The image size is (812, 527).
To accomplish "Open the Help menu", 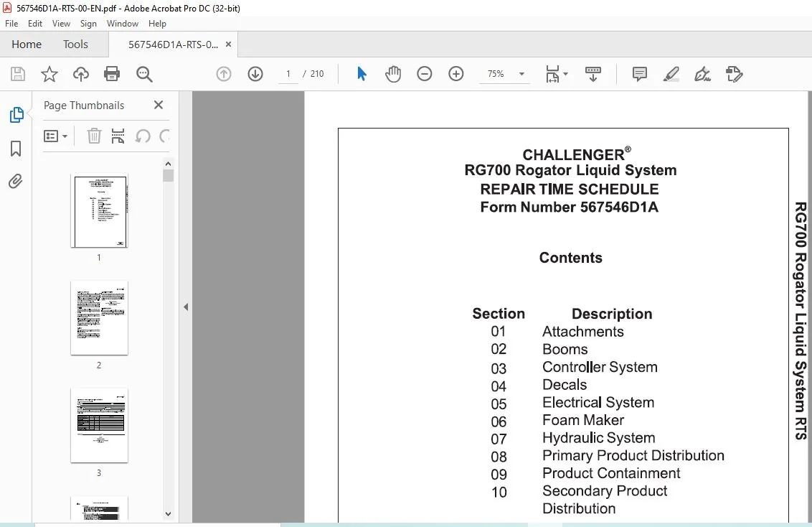I will coord(157,23).
